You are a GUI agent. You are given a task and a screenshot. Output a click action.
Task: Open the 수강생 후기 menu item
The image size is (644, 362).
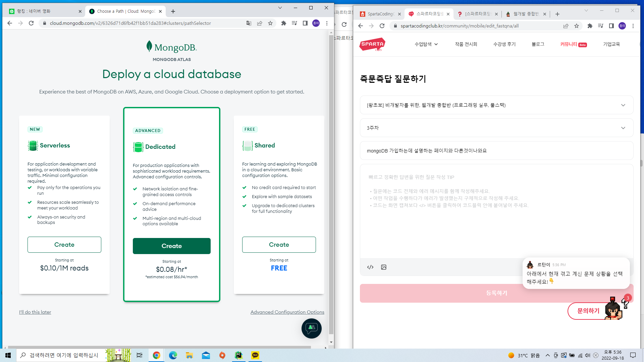point(504,44)
